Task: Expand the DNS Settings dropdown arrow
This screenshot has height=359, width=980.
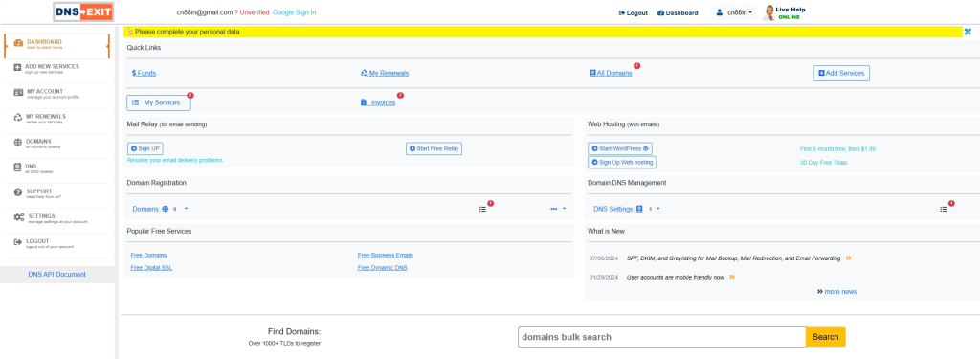Action: [658, 209]
